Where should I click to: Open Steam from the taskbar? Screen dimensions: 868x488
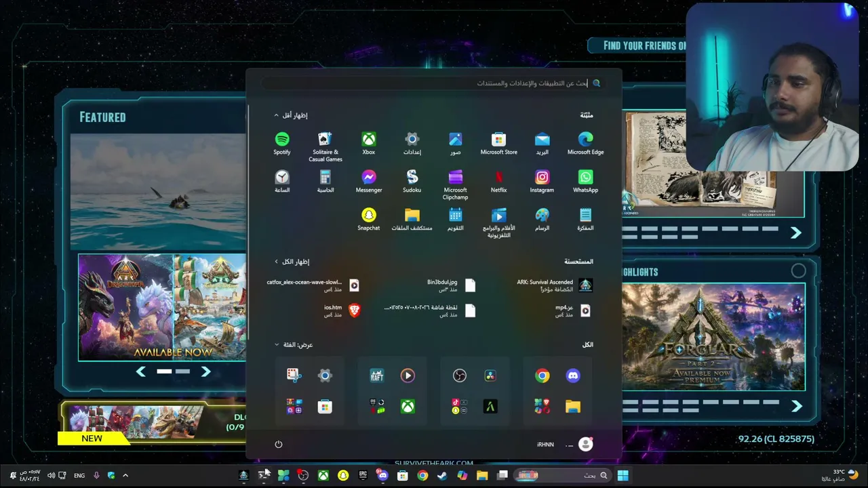(x=442, y=475)
